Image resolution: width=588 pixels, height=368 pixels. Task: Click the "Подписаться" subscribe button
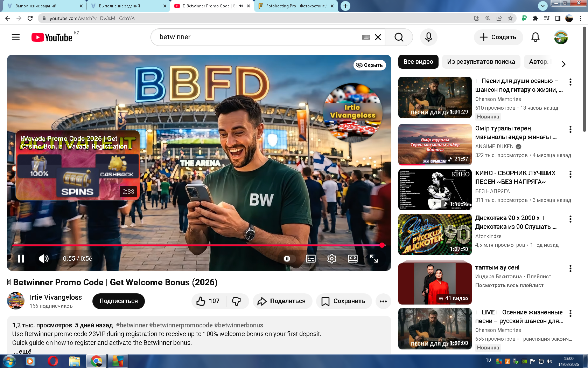coord(118,301)
